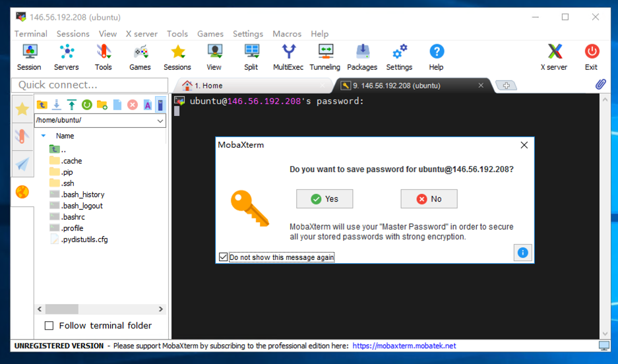Click the file list horizontal scrollbar thumb
The height and width of the screenshot is (364, 618).
click(62, 309)
